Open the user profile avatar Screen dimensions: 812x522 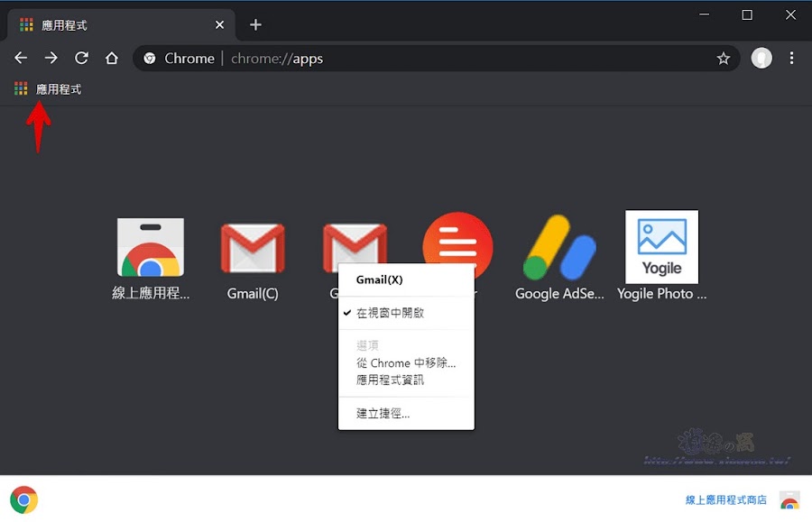point(761,58)
